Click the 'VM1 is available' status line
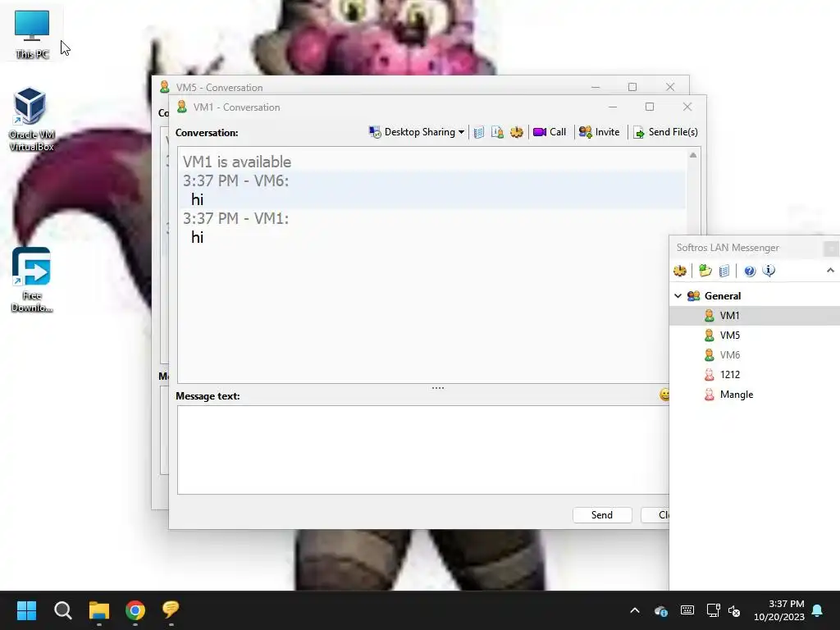Viewport: 840px width, 630px height. point(237,162)
